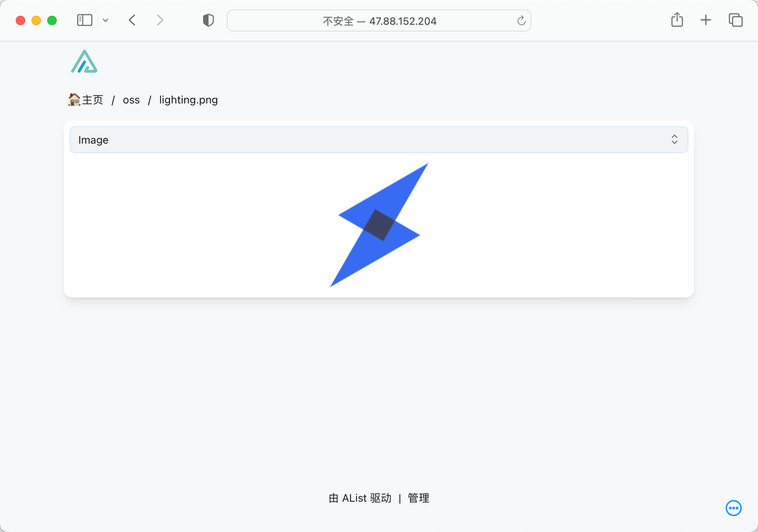Open the 由 AList 驱动 footer link
758x532 pixels.
(360, 498)
